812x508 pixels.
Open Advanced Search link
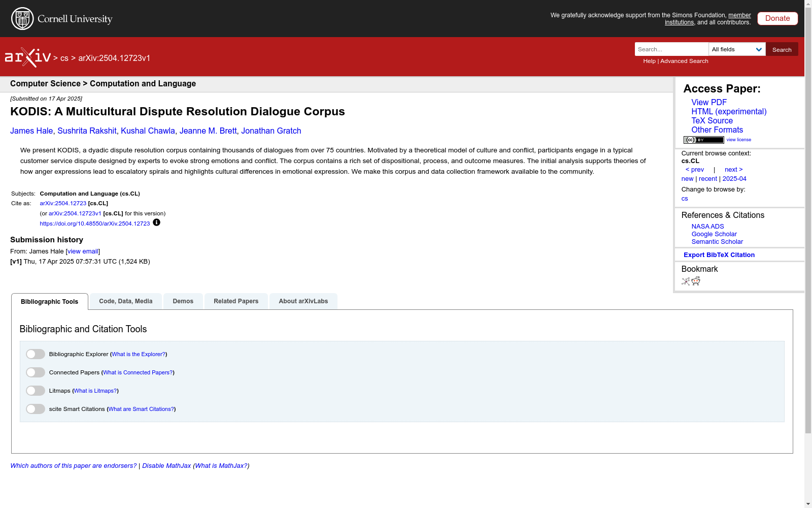point(684,61)
